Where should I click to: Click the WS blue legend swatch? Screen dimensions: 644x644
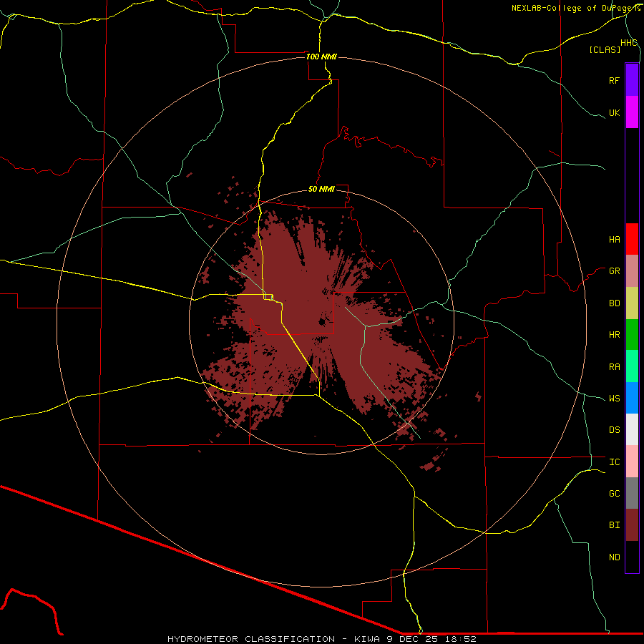click(x=632, y=398)
